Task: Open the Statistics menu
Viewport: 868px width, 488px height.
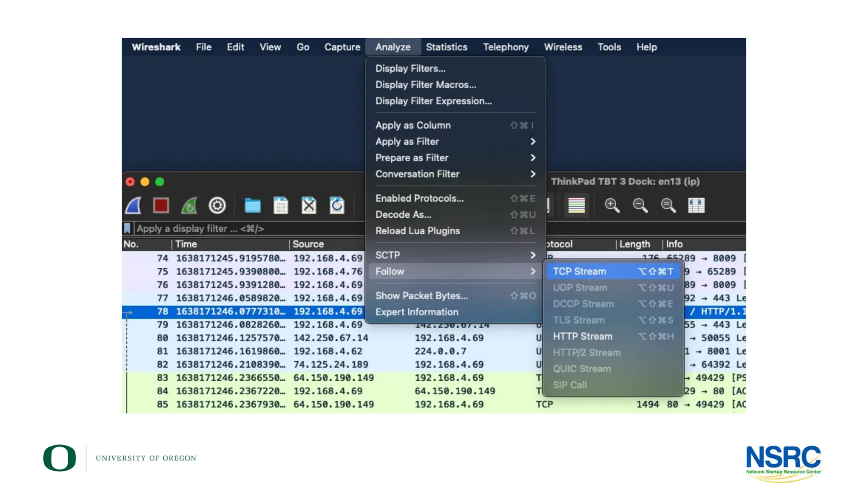Action: coord(446,47)
